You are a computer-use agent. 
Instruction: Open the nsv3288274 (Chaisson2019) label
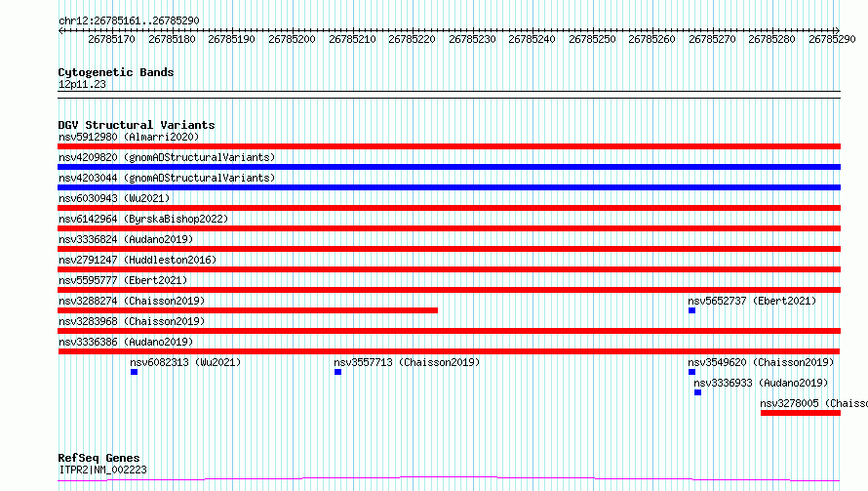point(132,301)
